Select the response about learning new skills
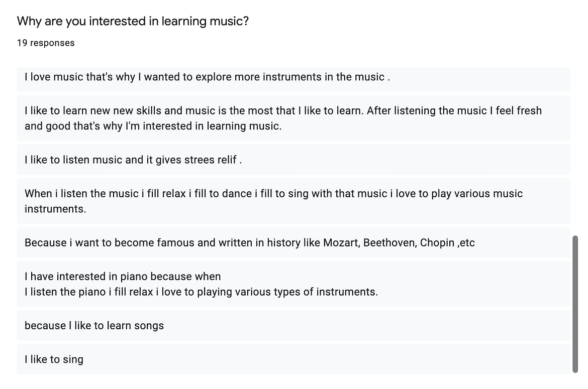 tap(293, 118)
